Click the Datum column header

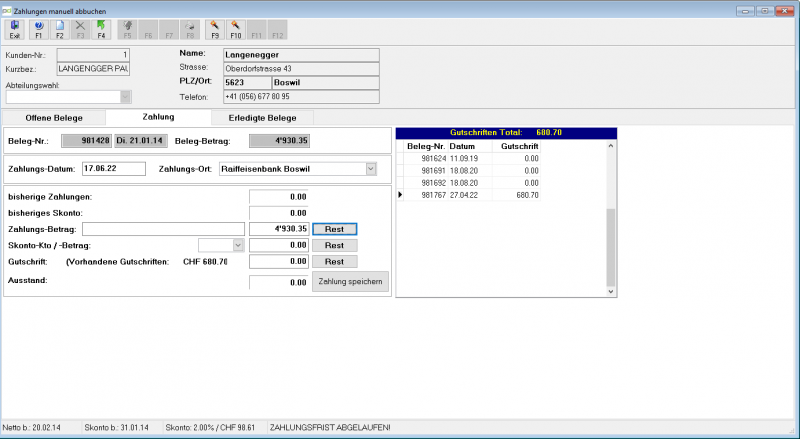click(x=470, y=146)
